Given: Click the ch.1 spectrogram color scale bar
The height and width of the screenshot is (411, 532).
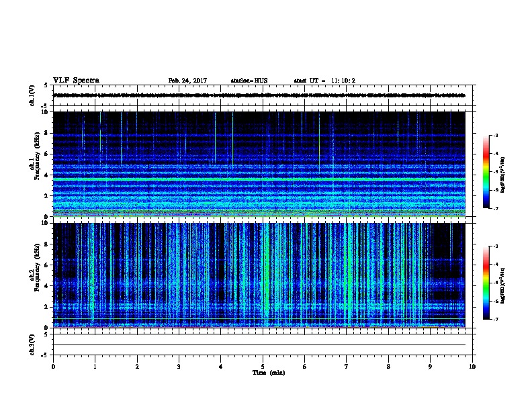Looking at the screenshot, I should [486, 172].
